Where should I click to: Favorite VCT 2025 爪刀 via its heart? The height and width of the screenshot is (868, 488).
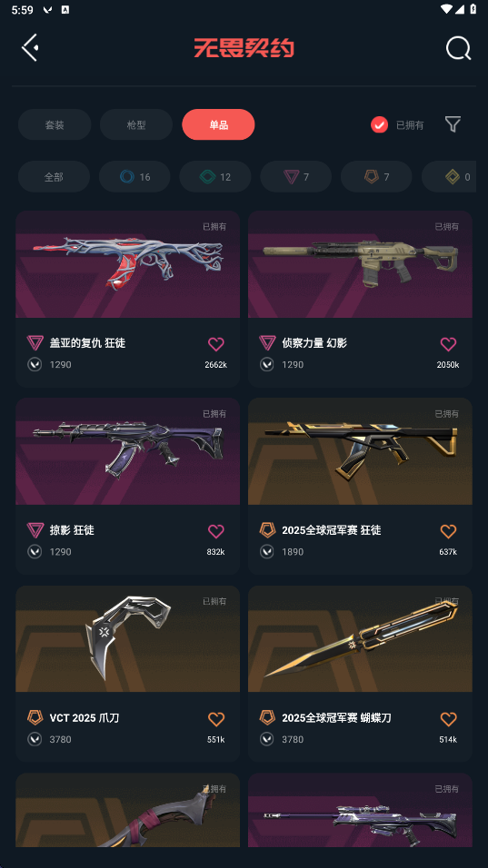[x=216, y=719]
